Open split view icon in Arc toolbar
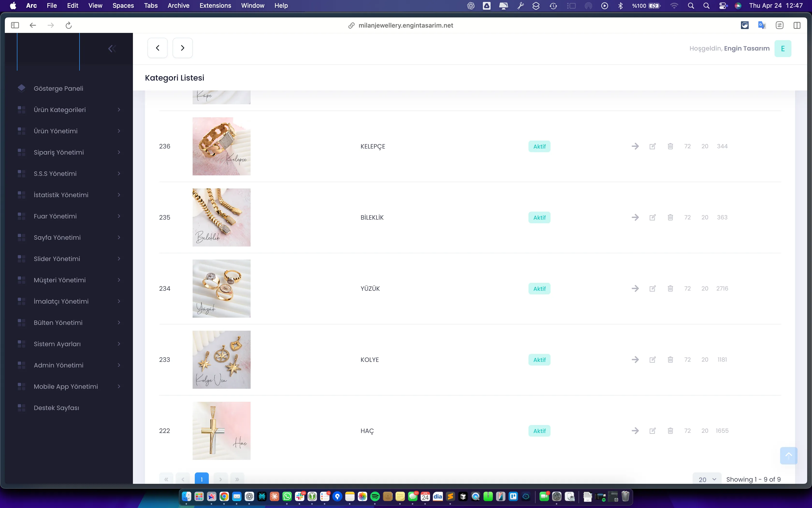 (797, 25)
